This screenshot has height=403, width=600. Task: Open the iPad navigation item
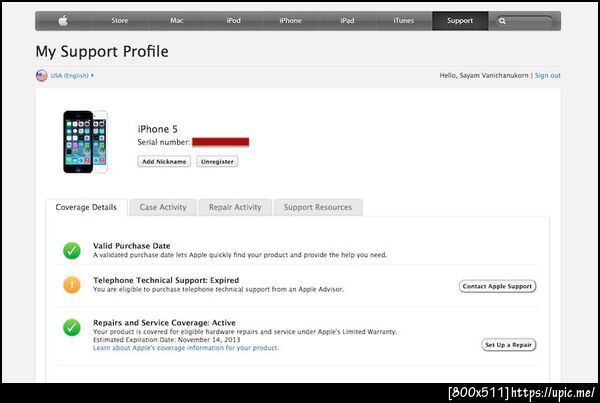point(347,21)
